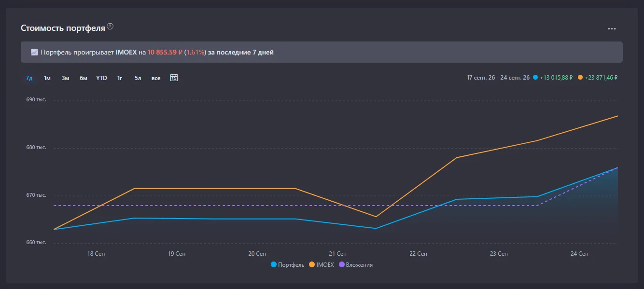This screenshot has width=644, height=289.
Task: Show the 5л period chart
Action: tap(138, 78)
